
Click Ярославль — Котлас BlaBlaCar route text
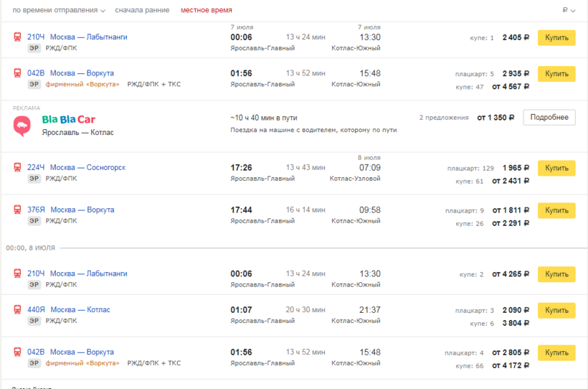[x=77, y=133]
